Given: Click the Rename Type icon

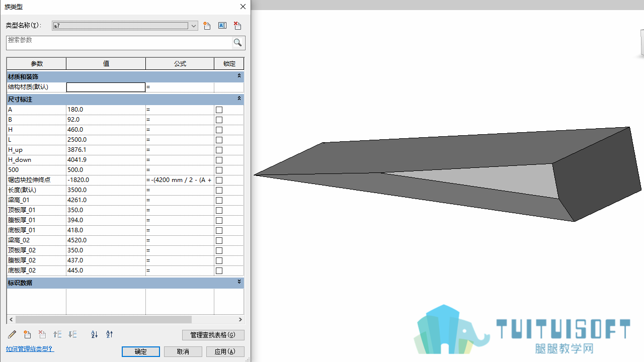Looking at the screenshot, I should pyautogui.click(x=222, y=26).
